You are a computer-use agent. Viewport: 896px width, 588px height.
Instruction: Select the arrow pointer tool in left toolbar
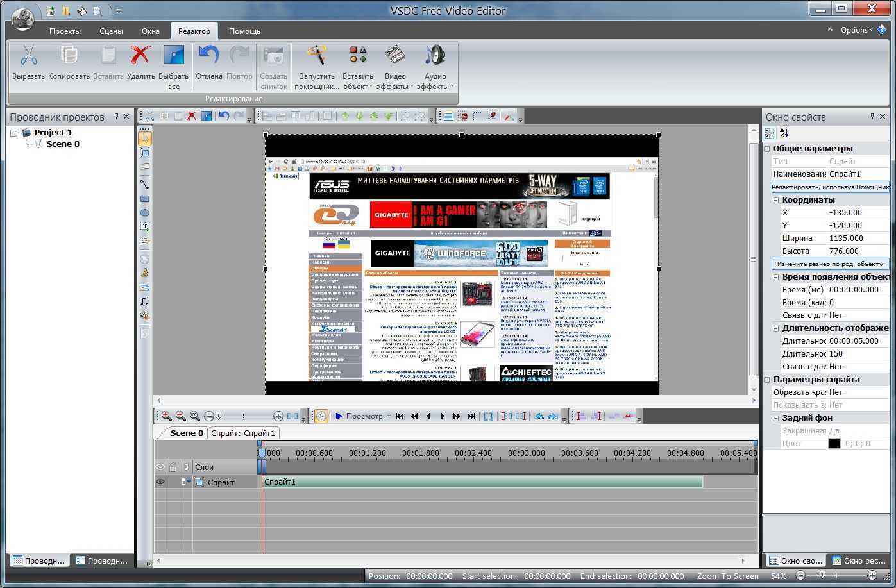pos(145,138)
